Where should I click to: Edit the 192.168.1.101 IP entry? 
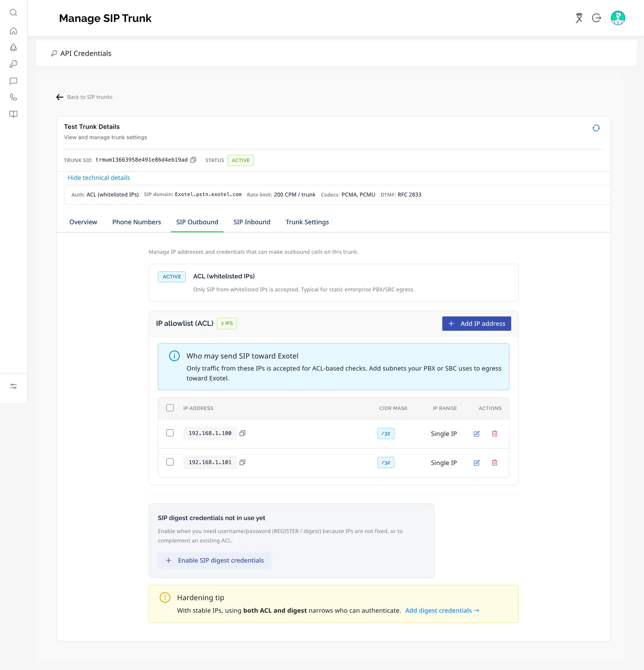point(477,463)
